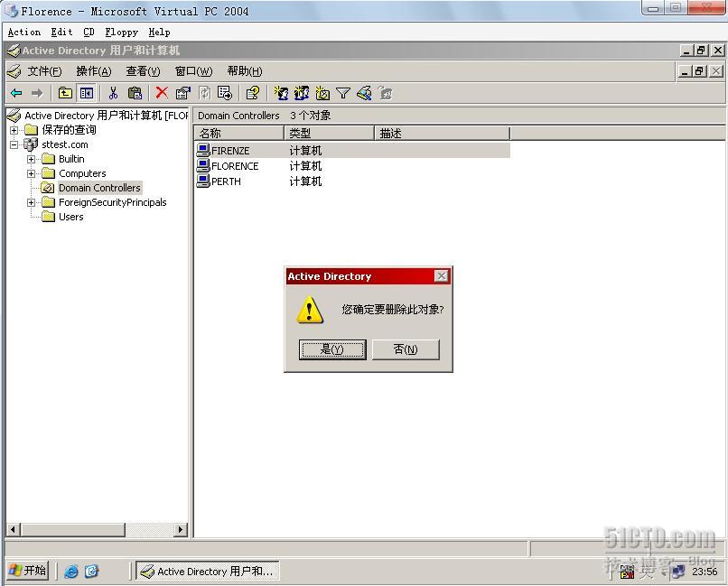Select the Domain Controllers tree item
This screenshot has width=728, height=586.
[99, 188]
